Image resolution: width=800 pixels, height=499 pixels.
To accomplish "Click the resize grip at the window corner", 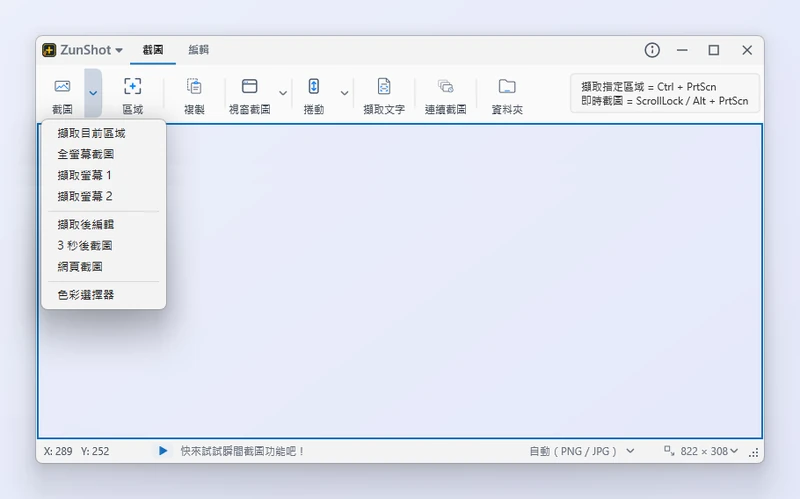I will coord(754,453).
